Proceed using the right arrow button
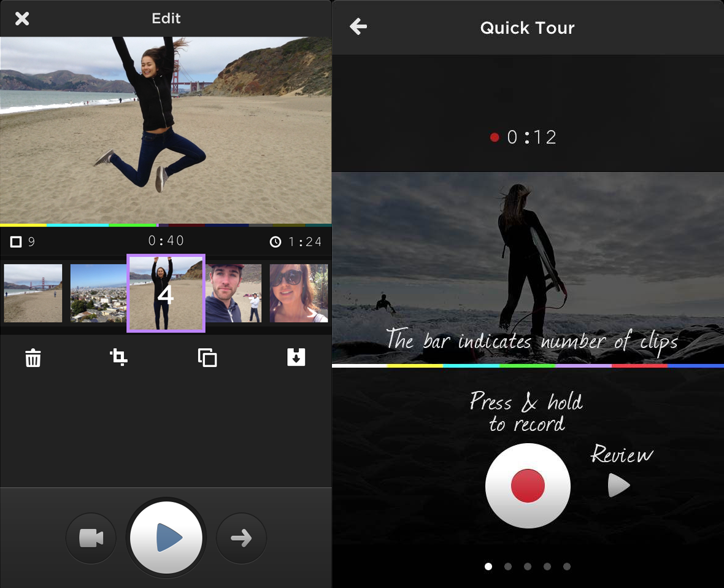Screen dimensions: 724x588 (x=241, y=538)
